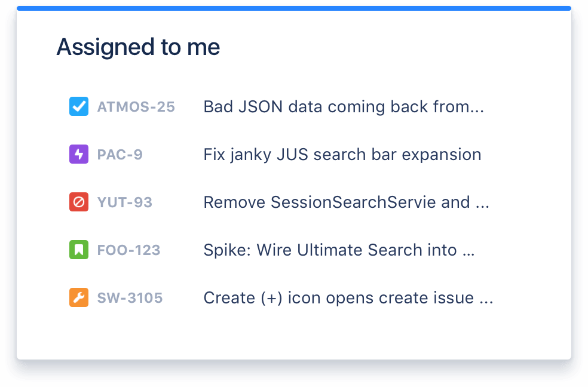Screen dimensions: 588x387
Task: Open the bug type icon in the YUT-93 row
Action: point(78,202)
